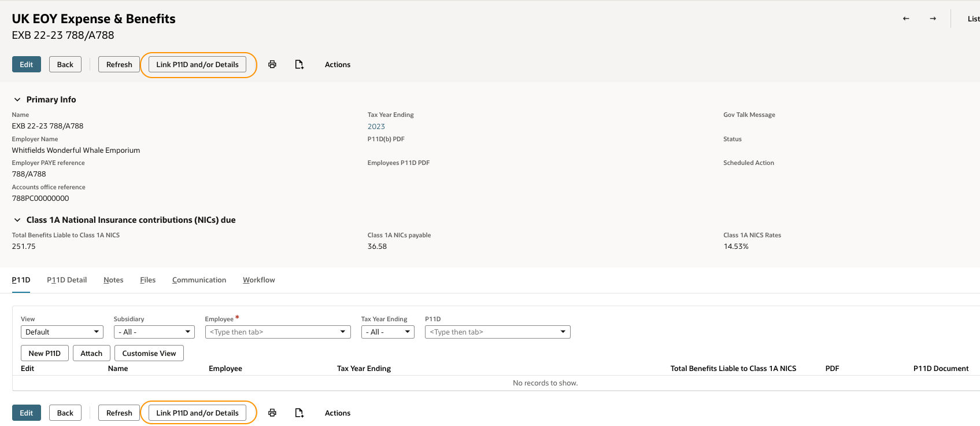
Task: Open the View dropdown set to Default
Action: tap(62, 332)
